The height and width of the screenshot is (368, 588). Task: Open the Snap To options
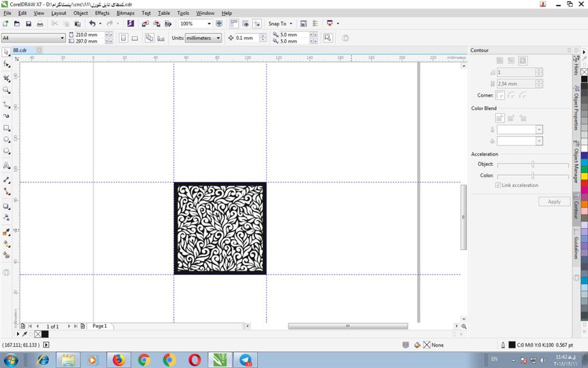click(x=280, y=24)
